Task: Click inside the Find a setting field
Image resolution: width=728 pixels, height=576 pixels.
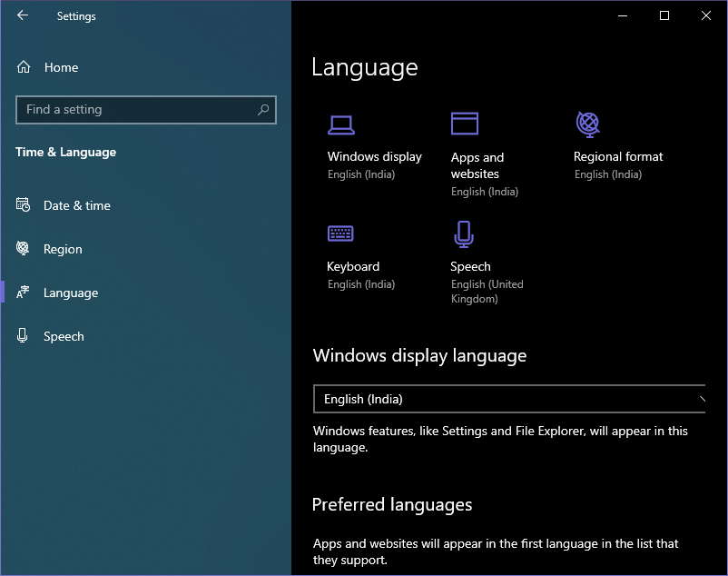Action: [136, 110]
